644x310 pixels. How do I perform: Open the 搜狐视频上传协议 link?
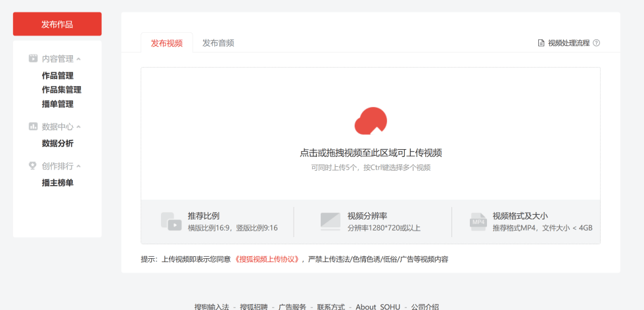(x=269, y=259)
